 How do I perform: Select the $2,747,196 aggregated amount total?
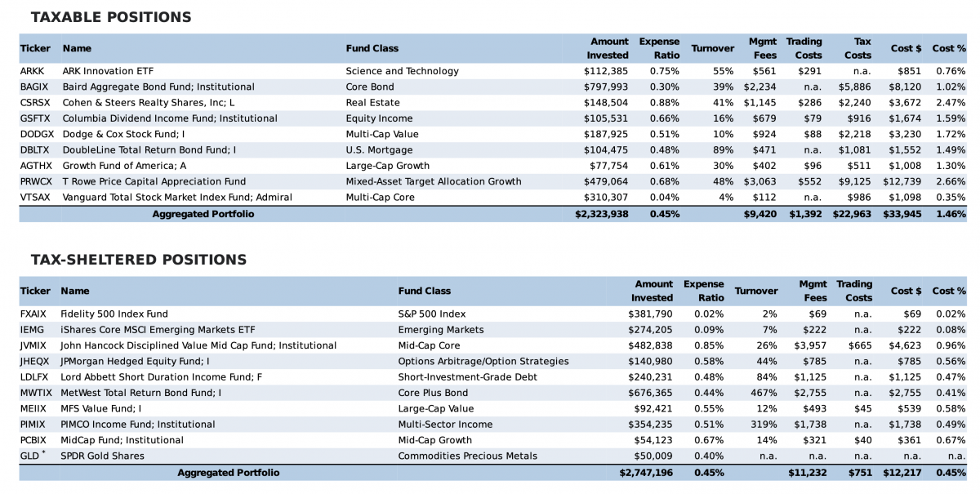coord(646,473)
